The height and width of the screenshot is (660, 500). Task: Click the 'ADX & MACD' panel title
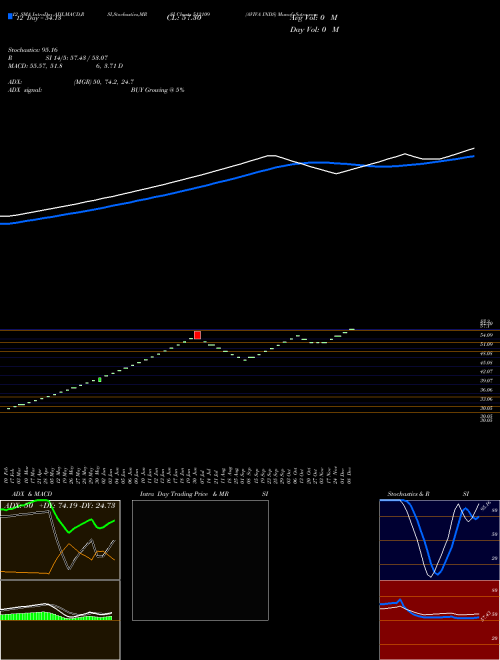[32, 494]
